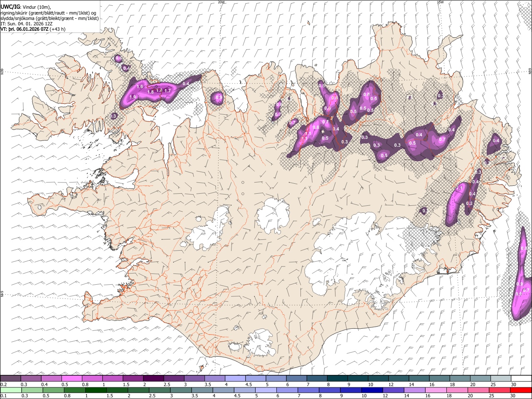Click the 1.9 precipitation value on the map
The height and width of the screenshot is (399, 532).
coord(133,97)
